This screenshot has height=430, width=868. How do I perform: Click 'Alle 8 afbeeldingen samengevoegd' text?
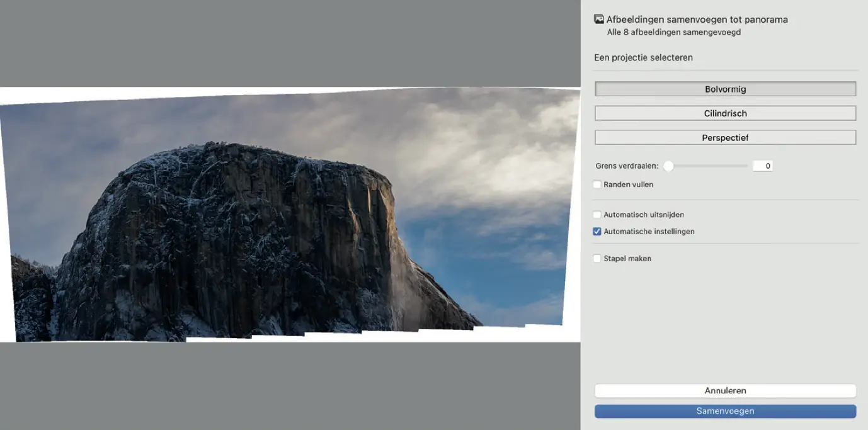(674, 32)
